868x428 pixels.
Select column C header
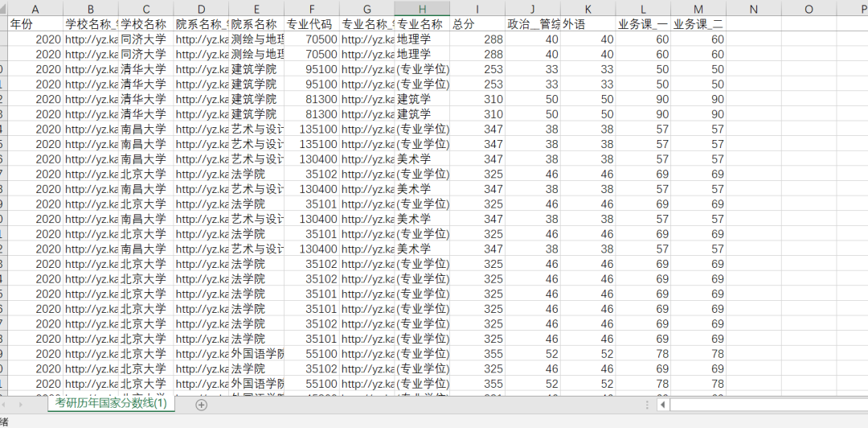pos(146,8)
